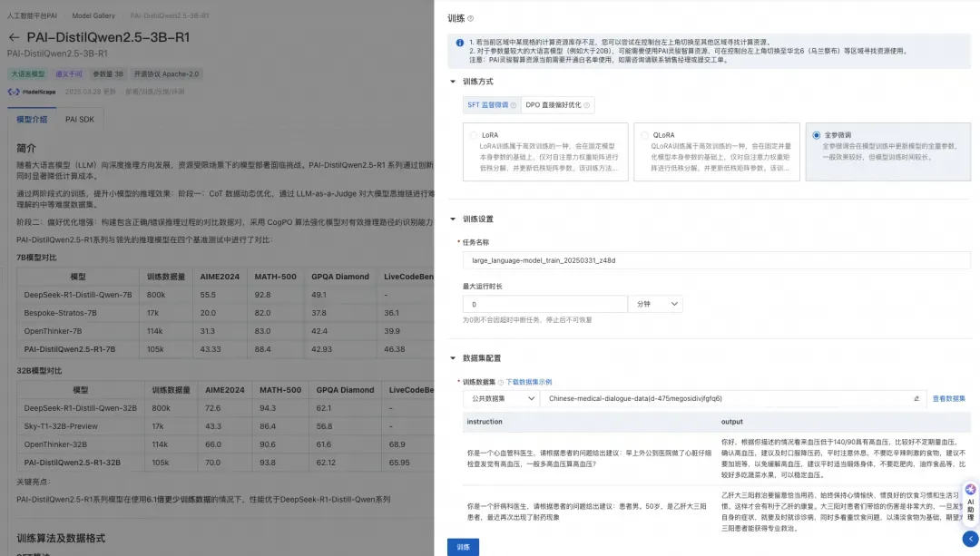Click the 任务名称 input field
Screen dimensions: 980x556
[x=716, y=260]
